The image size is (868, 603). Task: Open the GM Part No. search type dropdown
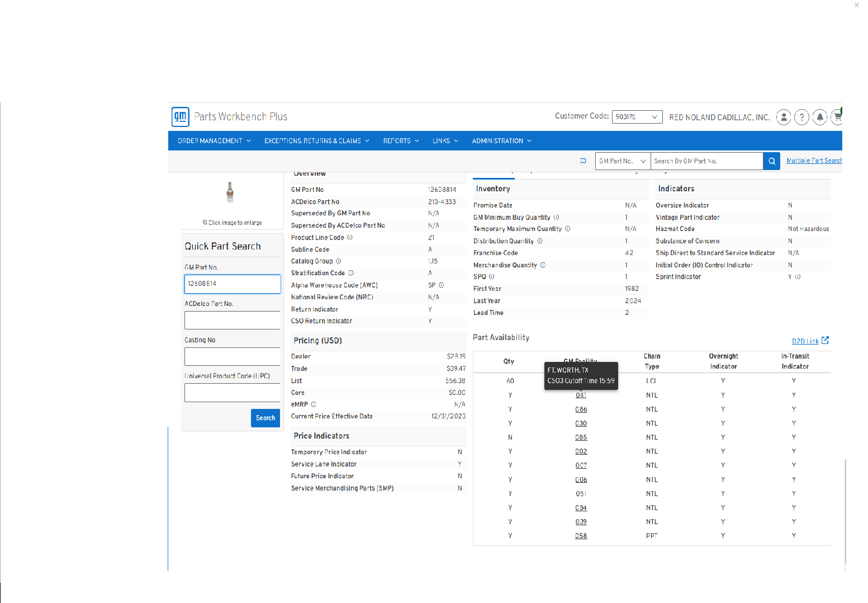coord(623,161)
